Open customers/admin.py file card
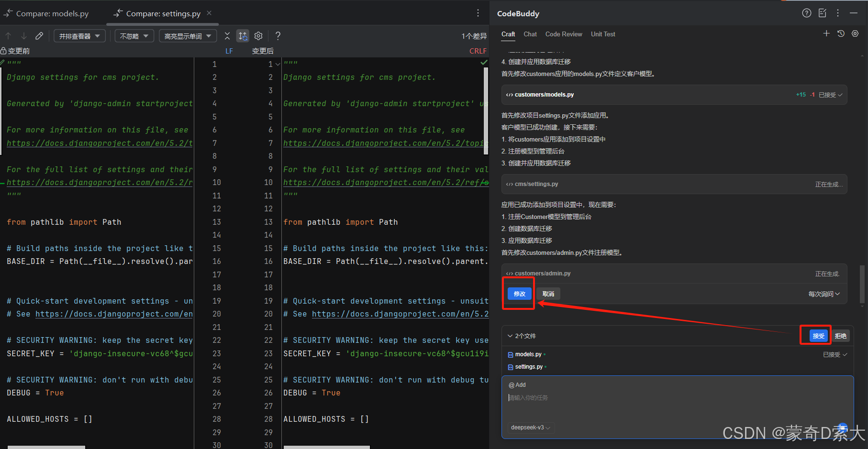868x449 pixels. tap(674, 274)
